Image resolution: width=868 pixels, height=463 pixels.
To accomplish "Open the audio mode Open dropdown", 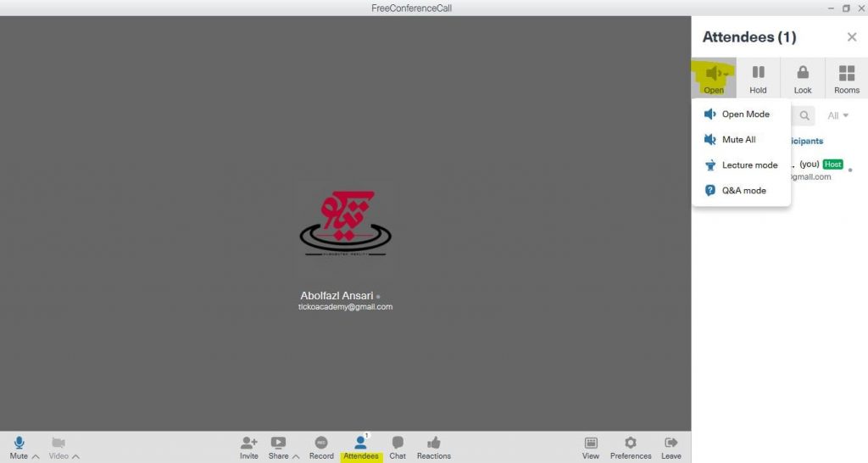I will click(x=714, y=78).
